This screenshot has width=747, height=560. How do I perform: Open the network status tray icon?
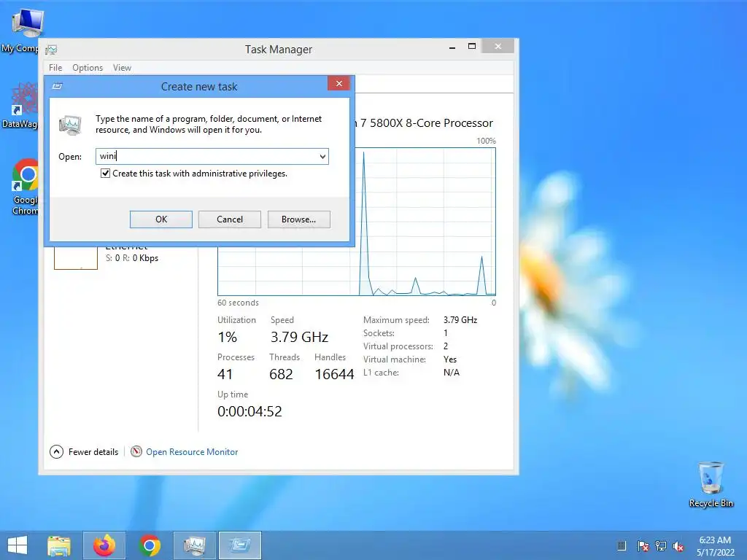point(661,546)
